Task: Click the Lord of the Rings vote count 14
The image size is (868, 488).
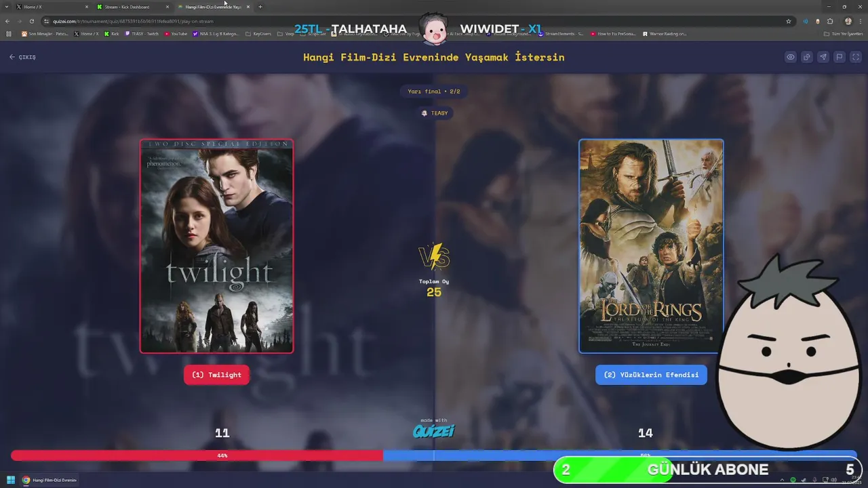Action: [x=645, y=433]
